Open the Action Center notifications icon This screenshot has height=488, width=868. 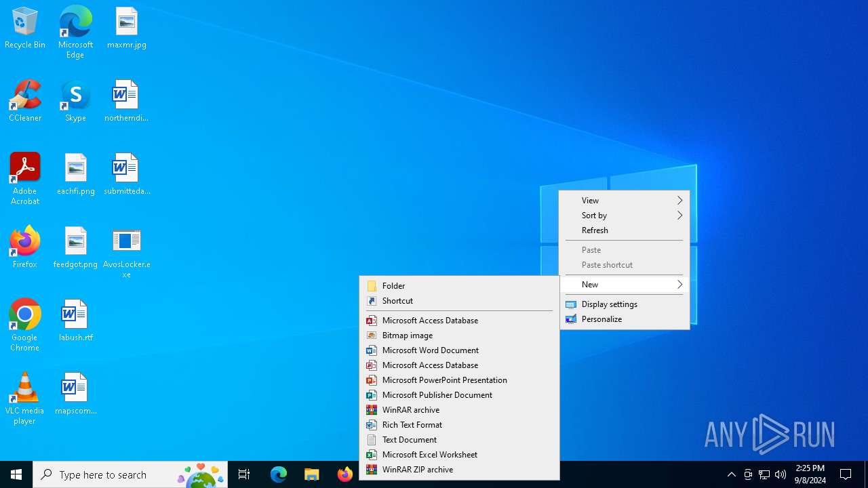pyautogui.click(x=846, y=474)
